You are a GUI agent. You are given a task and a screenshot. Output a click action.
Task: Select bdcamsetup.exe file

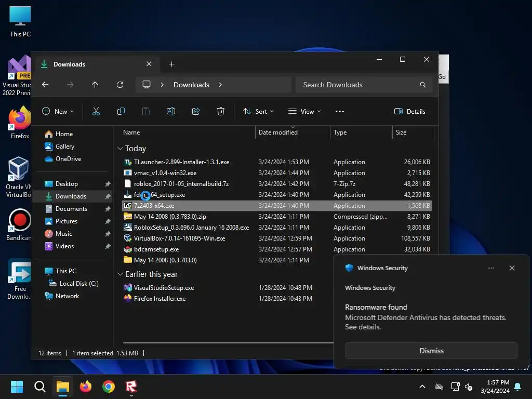click(276, 249)
